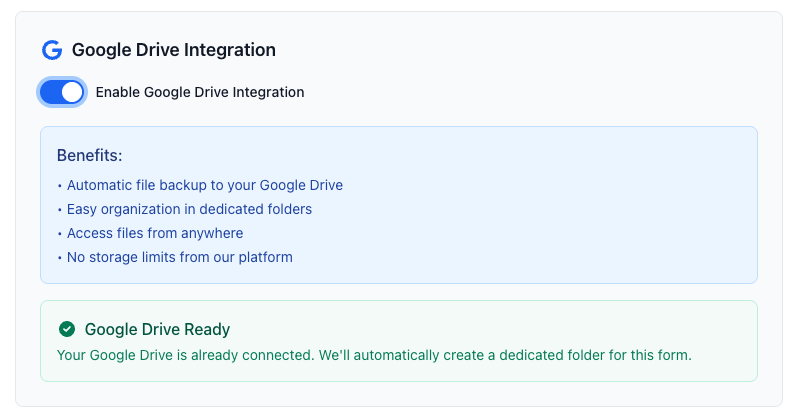This screenshot has height=420, width=794.
Task: Click the green checkmark icon
Action: point(67,329)
